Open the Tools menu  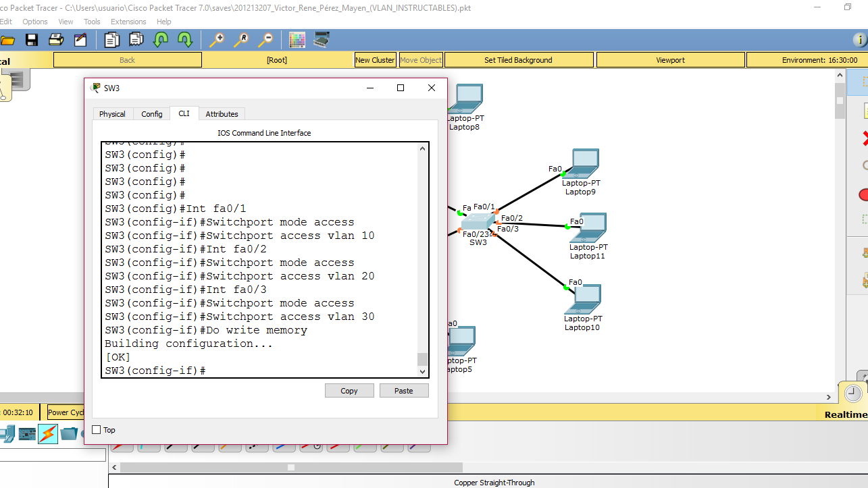pos(92,22)
